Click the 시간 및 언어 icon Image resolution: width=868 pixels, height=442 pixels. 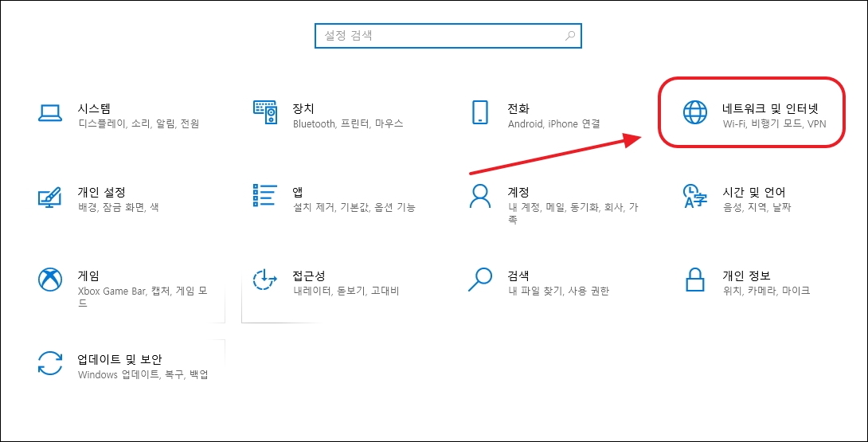click(x=695, y=196)
